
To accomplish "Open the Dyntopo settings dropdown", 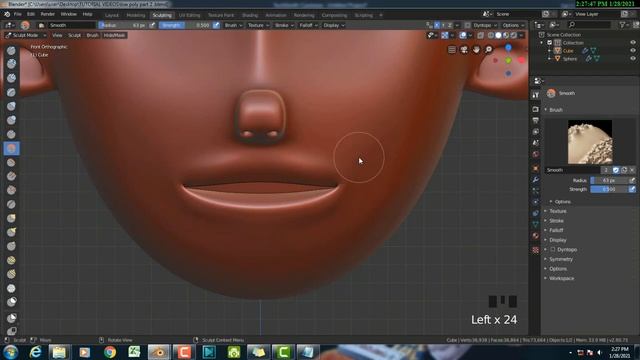I will [485, 25].
